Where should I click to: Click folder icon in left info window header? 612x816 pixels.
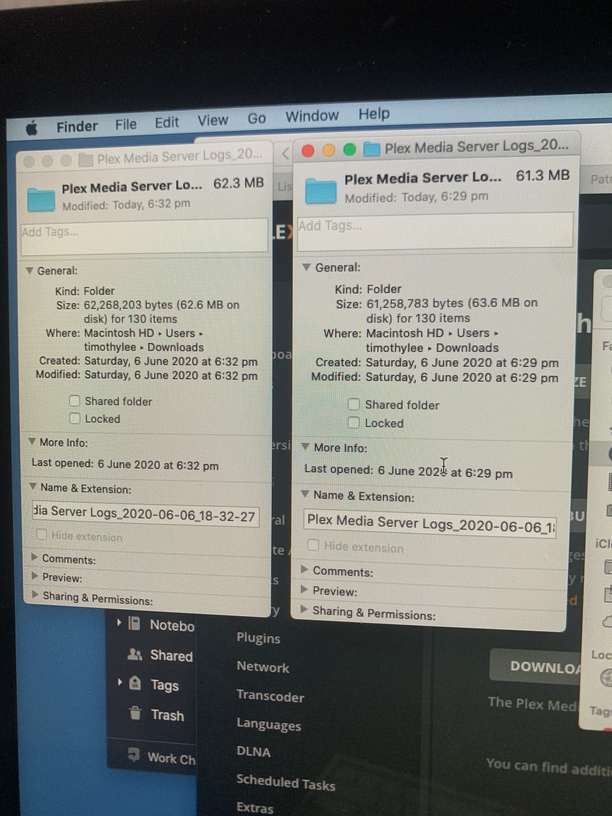pyautogui.click(x=41, y=199)
